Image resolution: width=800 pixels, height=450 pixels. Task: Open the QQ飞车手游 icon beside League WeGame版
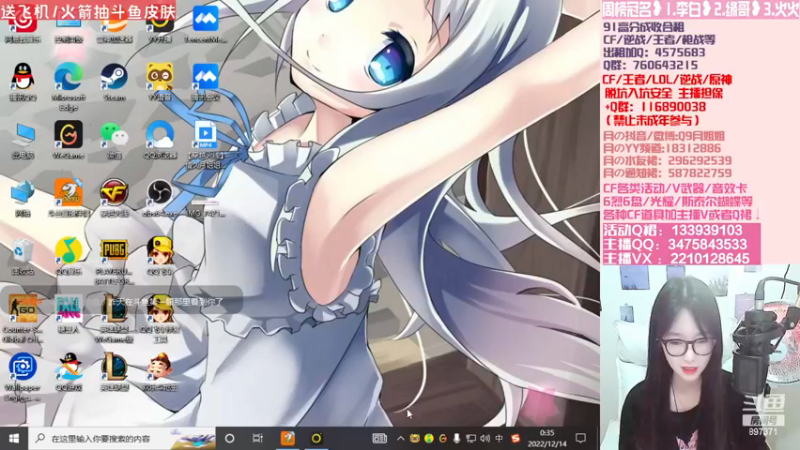click(160, 309)
